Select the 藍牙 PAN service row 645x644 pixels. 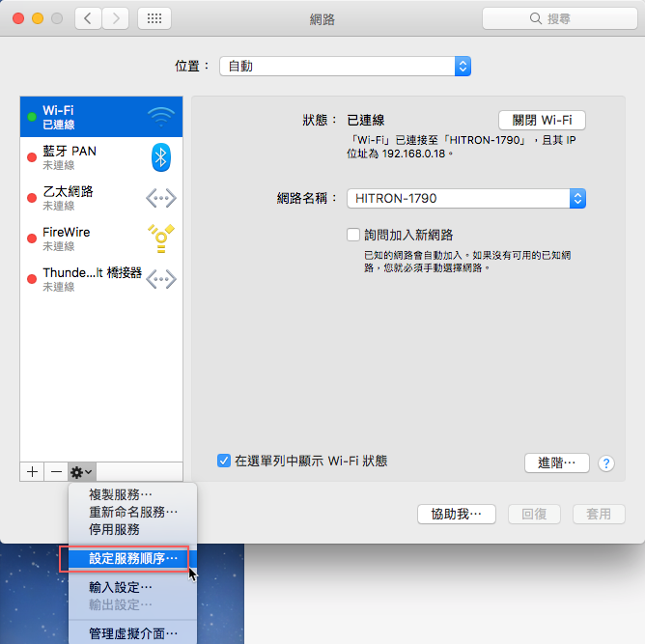tap(101, 157)
